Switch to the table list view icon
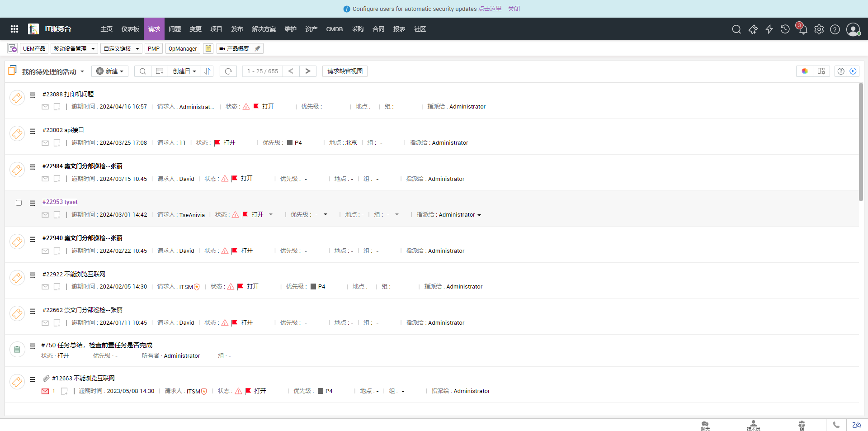868x431 pixels. pyautogui.click(x=160, y=71)
